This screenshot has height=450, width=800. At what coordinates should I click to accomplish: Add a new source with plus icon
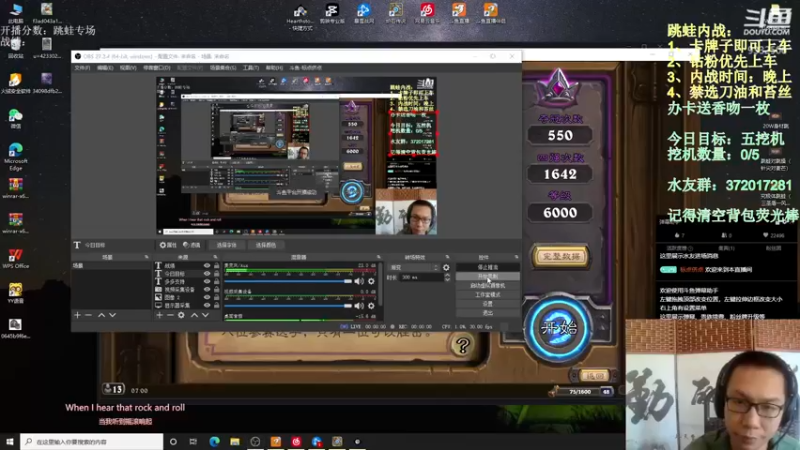(x=160, y=315)
